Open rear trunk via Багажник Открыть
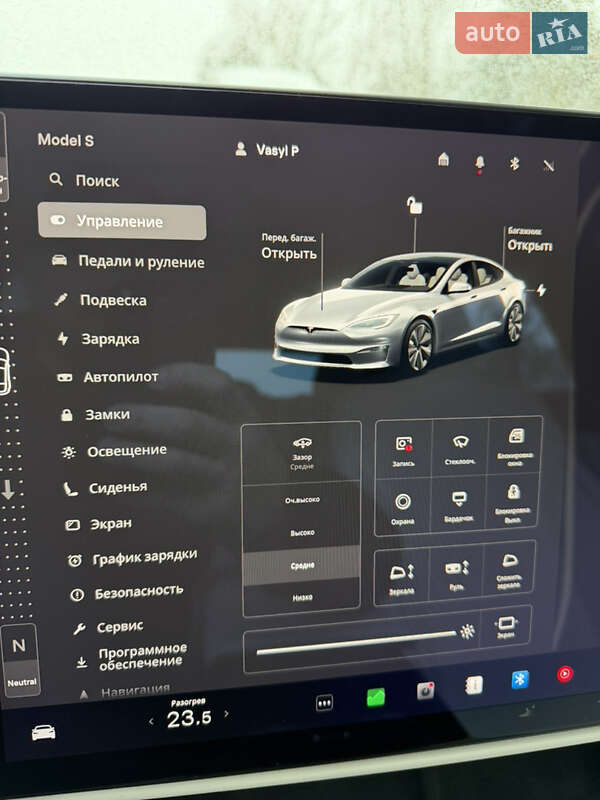Screen dimensions: 600x800 (530, 240)
